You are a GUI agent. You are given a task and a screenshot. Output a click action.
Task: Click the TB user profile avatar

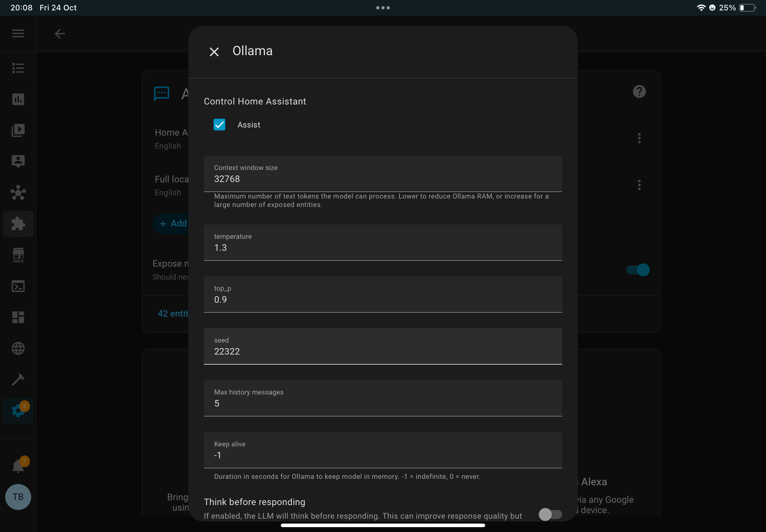pos(18,497)
